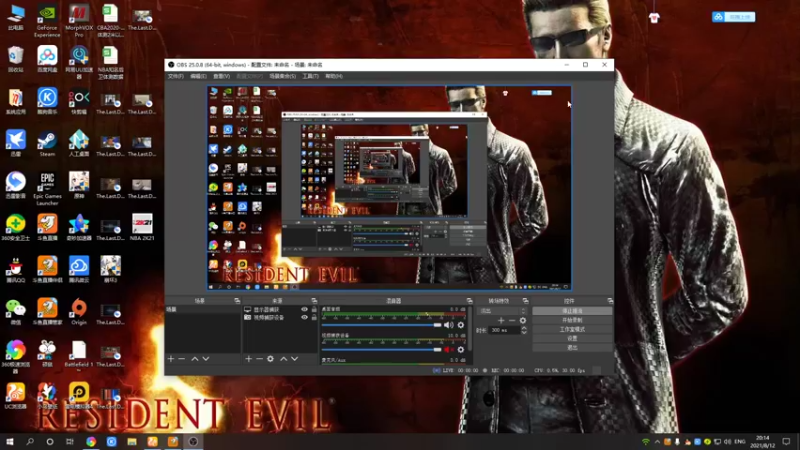Open transition properties gear icon
The height and width of the screenshot is (450, 800).
[522, 320]
